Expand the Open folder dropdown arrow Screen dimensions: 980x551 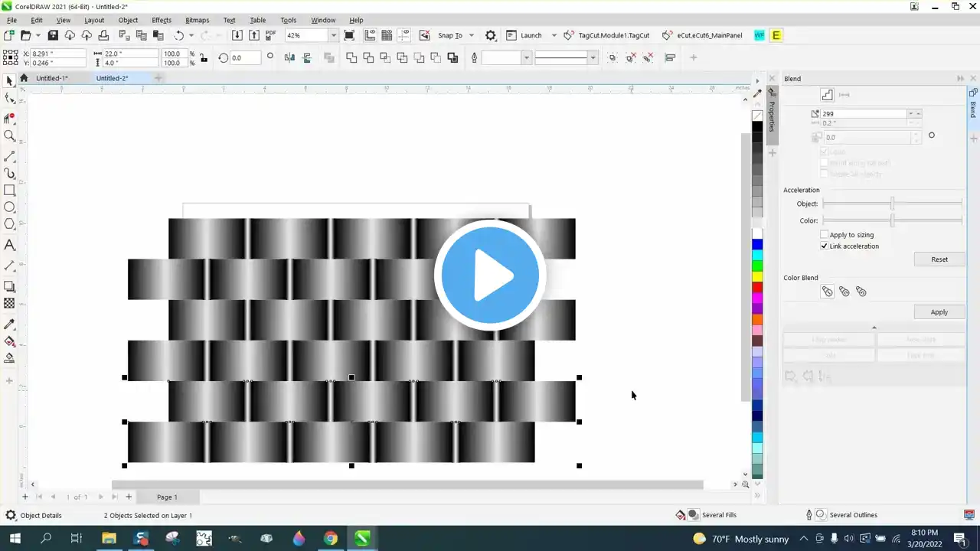(x=38, y=35)
